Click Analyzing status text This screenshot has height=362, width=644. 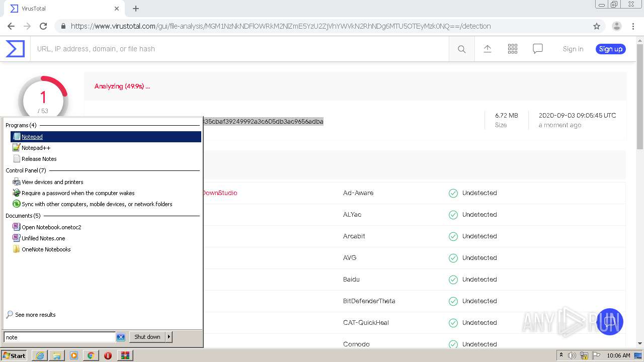122,86
